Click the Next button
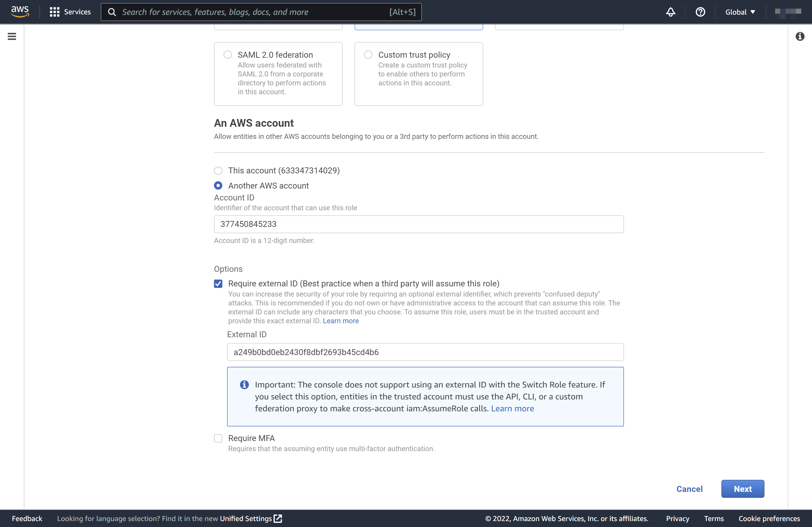This screenshot has height=527, width=812. click(x=742, y=488)
